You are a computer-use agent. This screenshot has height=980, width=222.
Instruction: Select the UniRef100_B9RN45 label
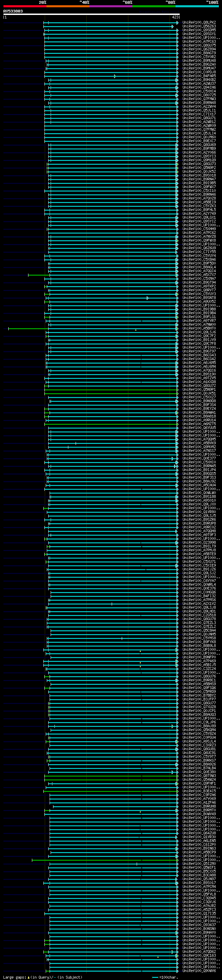tap(199, 466)
